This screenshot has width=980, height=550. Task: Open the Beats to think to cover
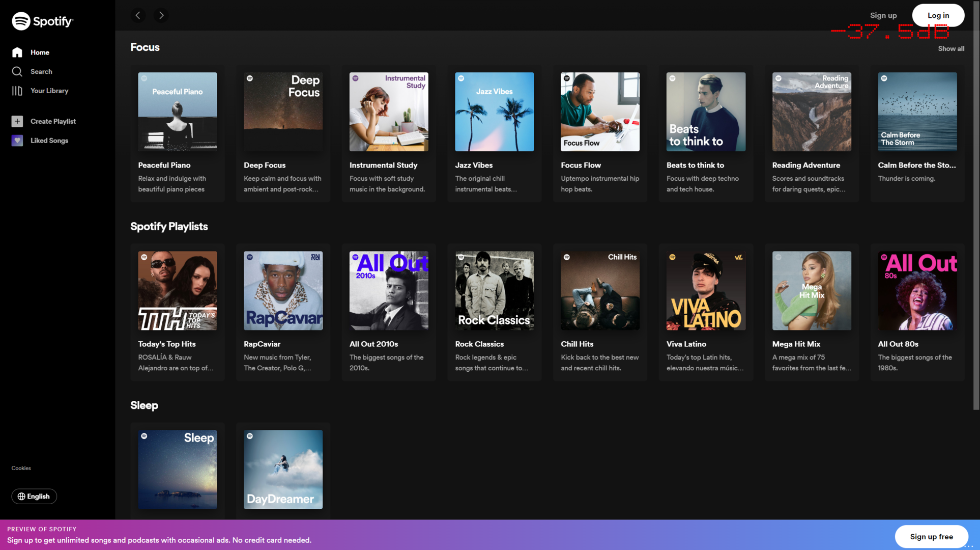[x=706, y=112]
